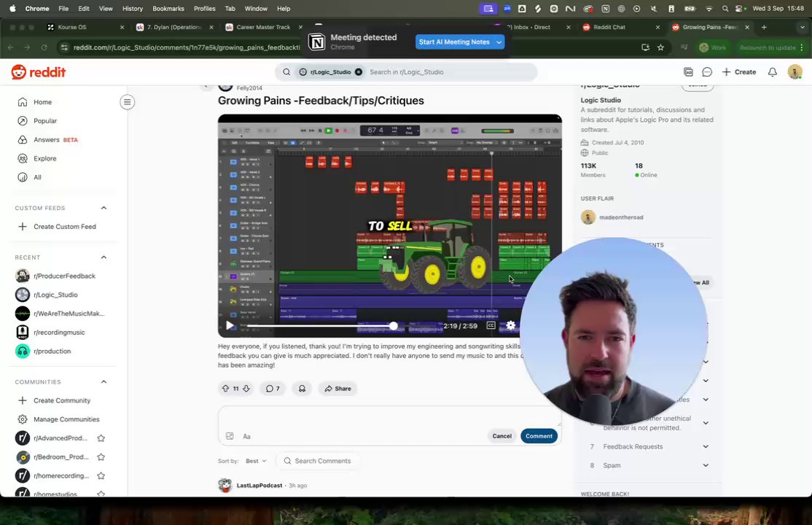Open a new Chrome tab

click(764, 27)
